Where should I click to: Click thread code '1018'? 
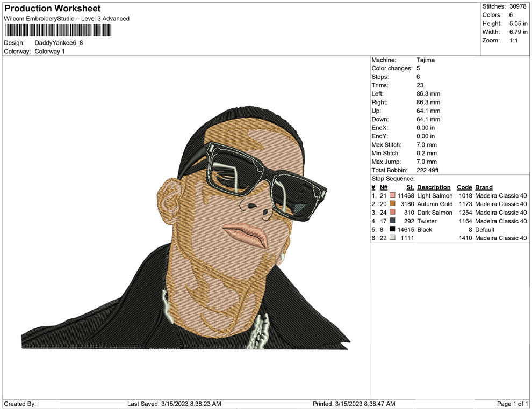tap(465, 195)
